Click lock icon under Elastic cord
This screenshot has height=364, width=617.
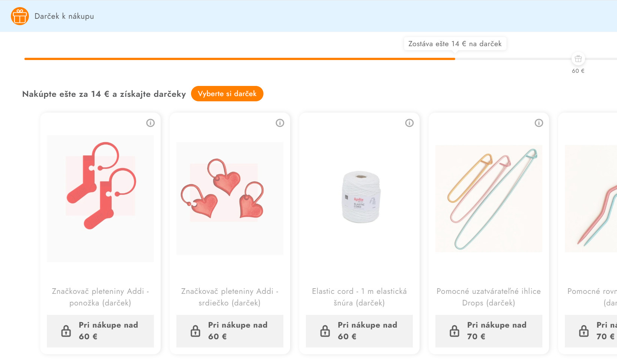(325, 331)
